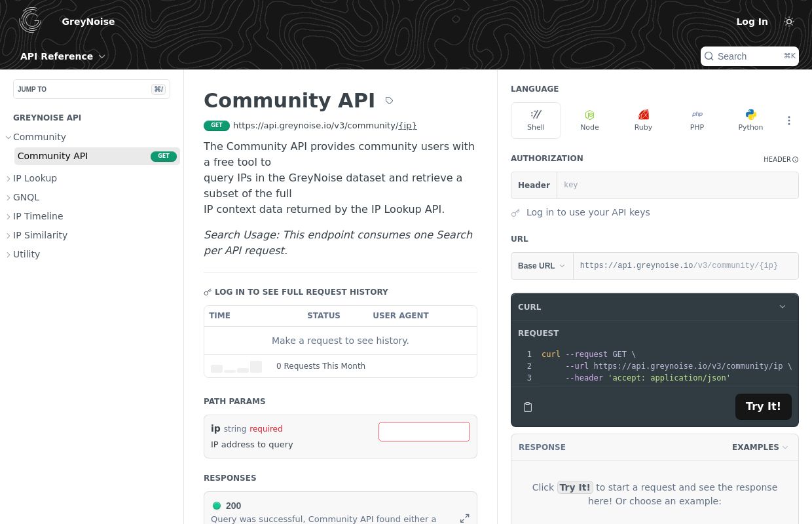The width and height of the screenshot is (812, 524).
Task: Open the API Reference dropdown
Action: pos(63,56)
